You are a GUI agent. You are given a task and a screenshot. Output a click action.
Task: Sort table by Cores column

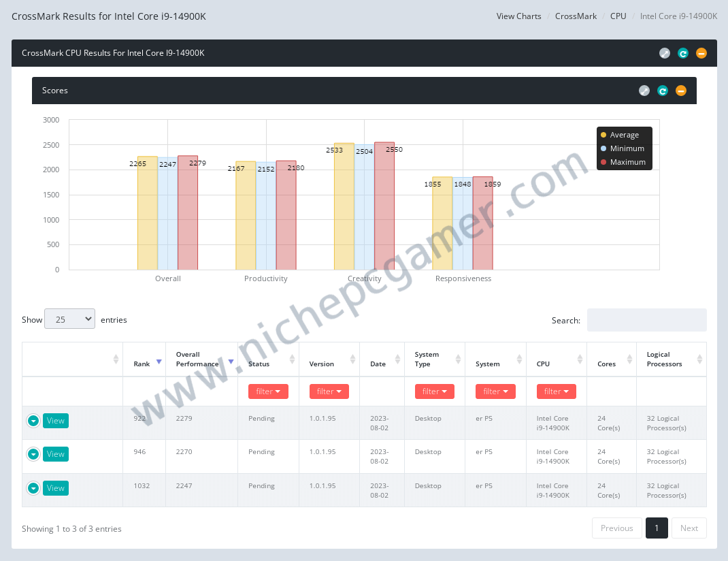612,359
